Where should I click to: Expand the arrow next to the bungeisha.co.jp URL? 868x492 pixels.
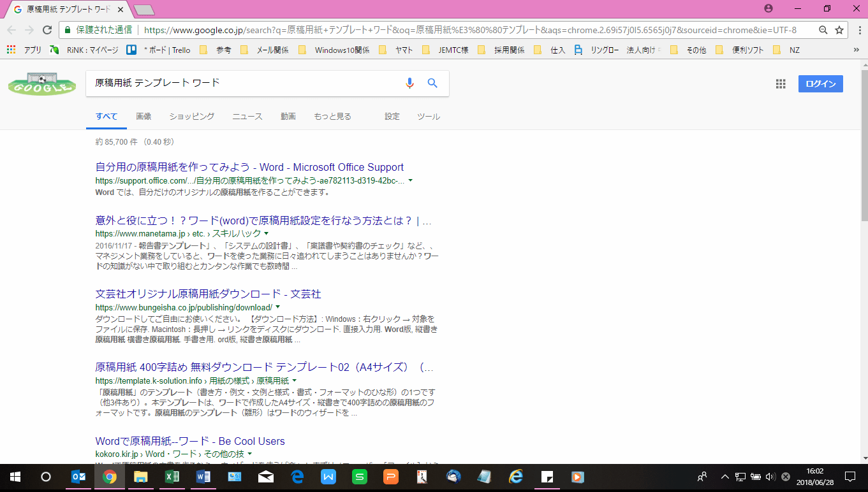point(277,307)
